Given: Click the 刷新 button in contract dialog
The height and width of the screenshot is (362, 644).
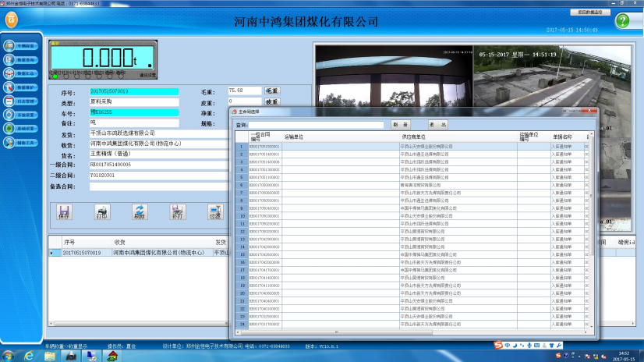Looking at the screenshot, I should click(400, 124).
